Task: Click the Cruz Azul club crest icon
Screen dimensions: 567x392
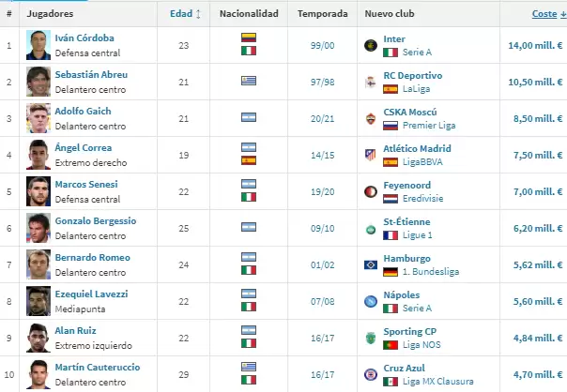Action: point(371,373)
